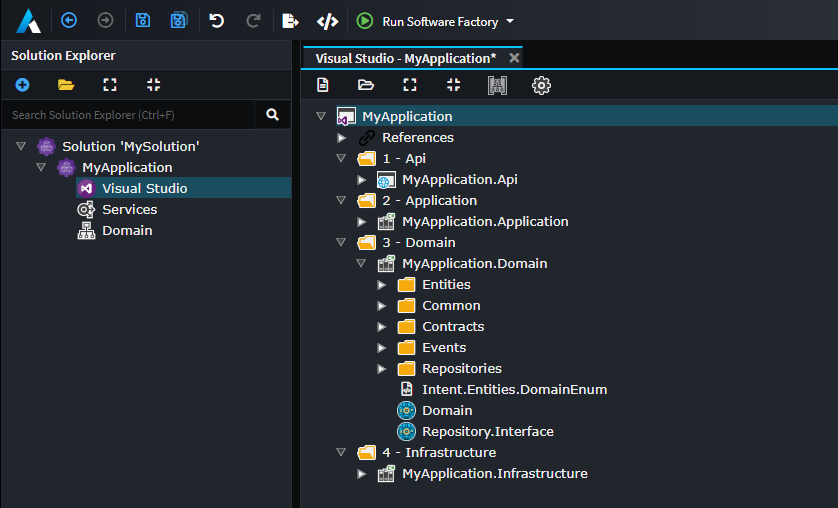
Task: Open folder icon in Solution Explorer toolbar
Action: (66, 84)
